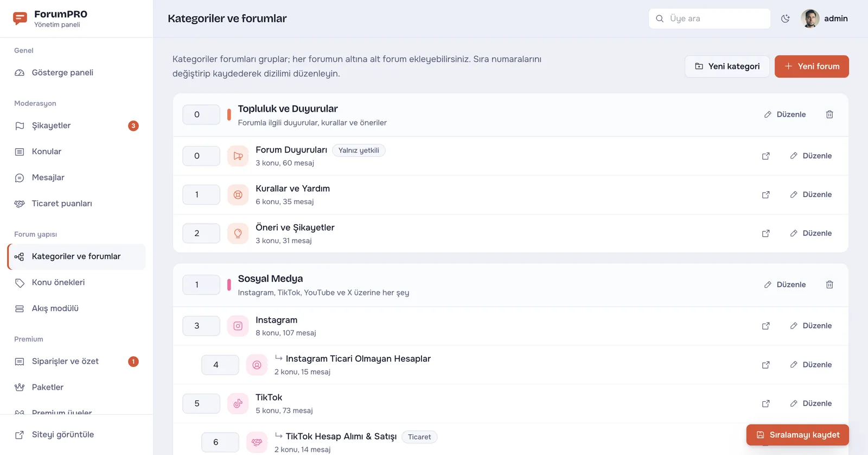Viewport: 868px width, 455px height.
Task: Click the Kurallar ve Yardım lifebuoy icon
Action: (x=238, y=194)
